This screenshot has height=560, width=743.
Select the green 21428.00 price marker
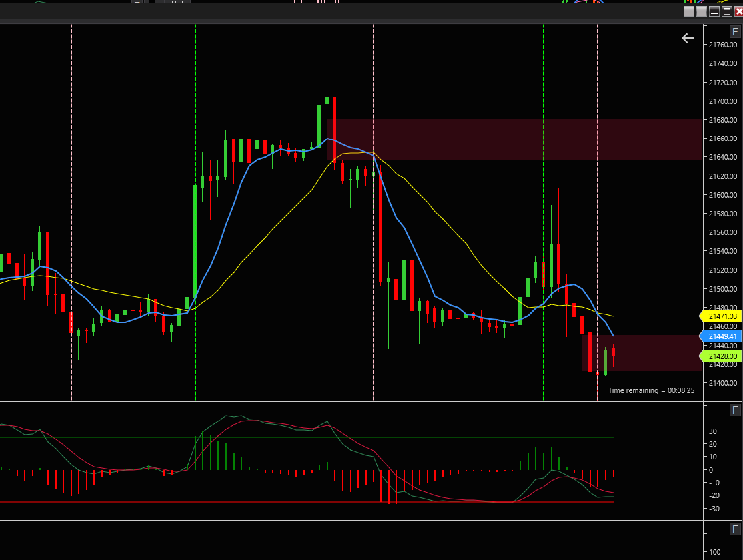point(720,356)
